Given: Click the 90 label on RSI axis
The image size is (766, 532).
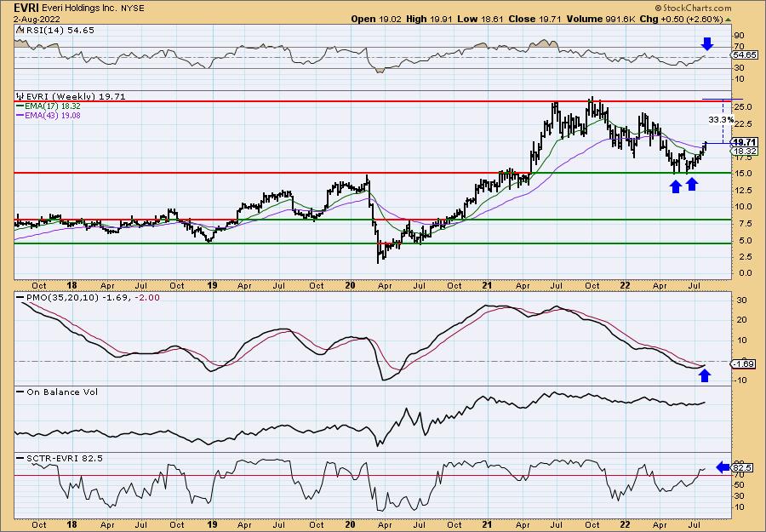Looking at the screenshot, I should pyautogui.click(x=740, y=36).
